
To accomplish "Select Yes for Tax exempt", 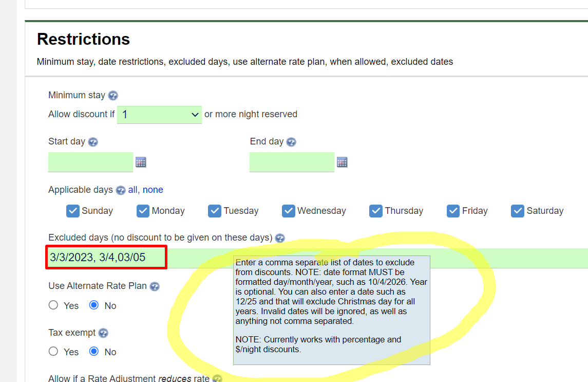I will pyautogui.click(x=53, y=352).
